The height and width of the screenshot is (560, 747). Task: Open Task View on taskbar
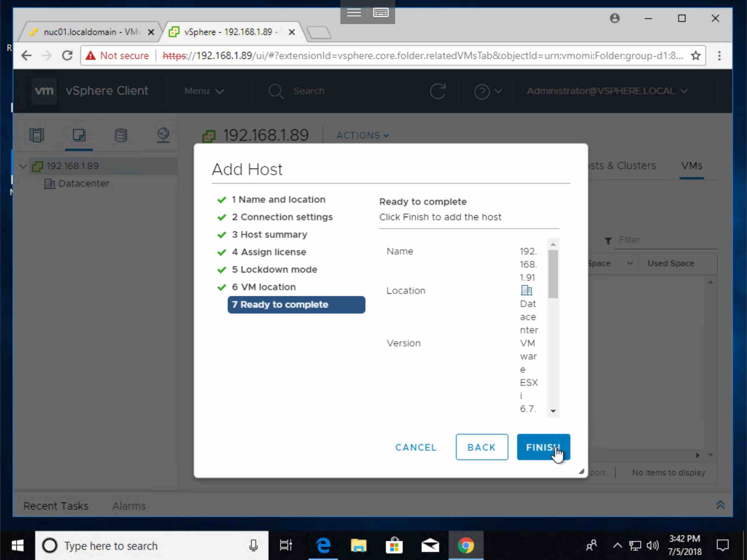[286, 546]
